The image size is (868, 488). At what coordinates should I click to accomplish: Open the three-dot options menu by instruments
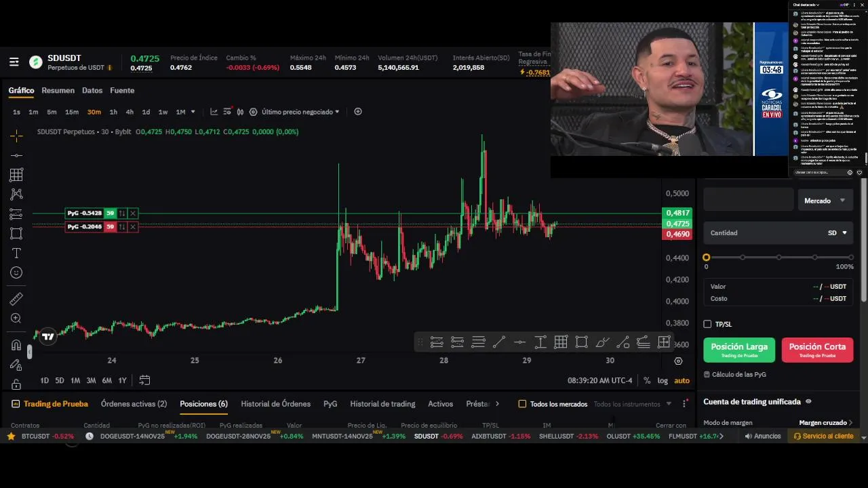[684, 404]
